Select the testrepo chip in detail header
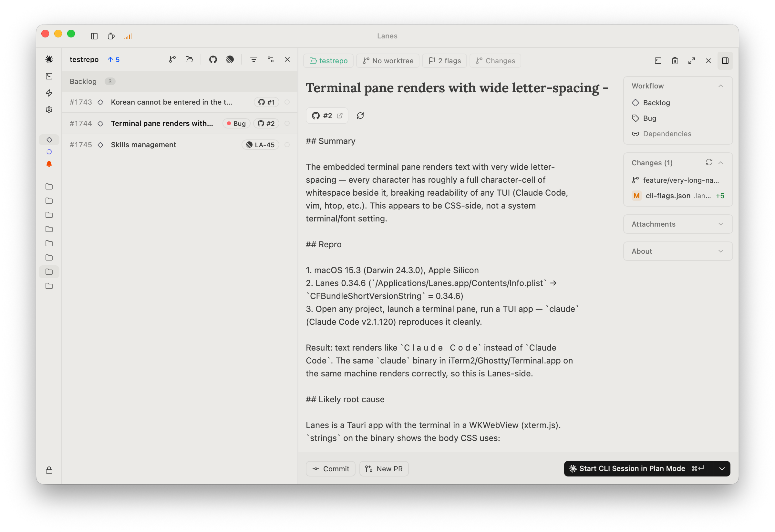Screen dimensions: 775x532 (x=328, y=61)
